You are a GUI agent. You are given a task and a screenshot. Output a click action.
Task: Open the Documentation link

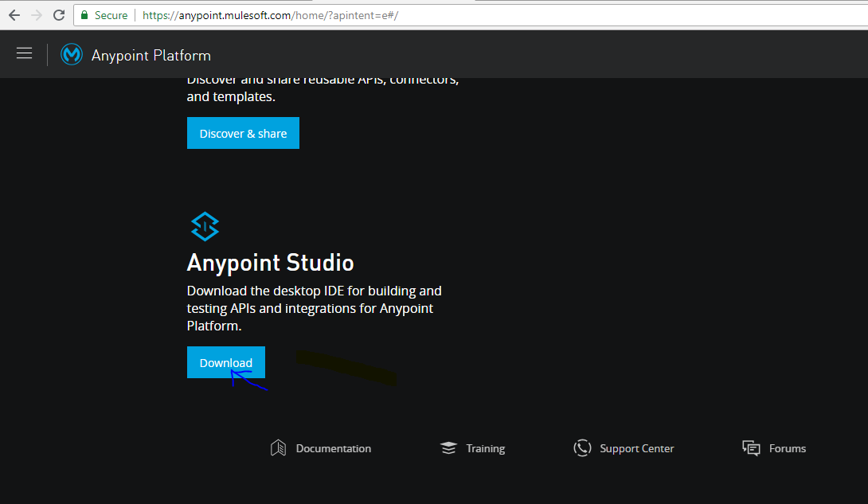(333, 448)
